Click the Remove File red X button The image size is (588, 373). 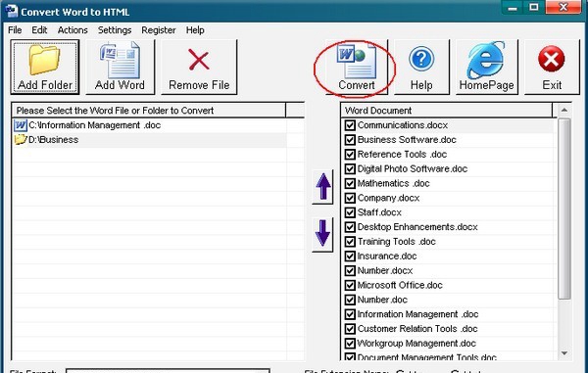point(199,67)
